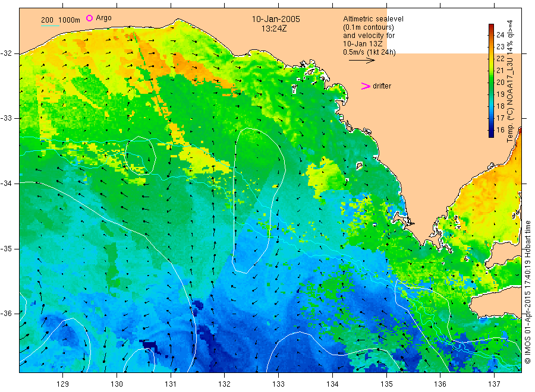Click longitude axis label 136
The height and width of the screenshot is (392, 535).
[x=440, y=384]
